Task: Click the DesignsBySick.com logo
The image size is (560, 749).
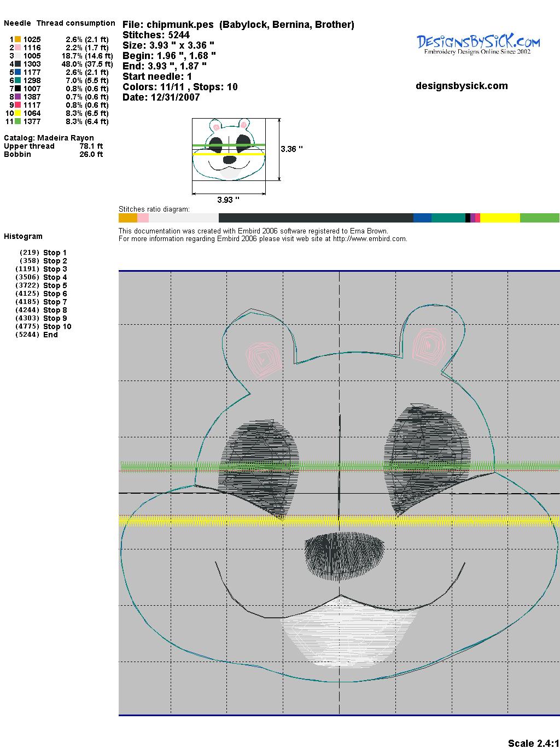Action: tap(478, 44)
